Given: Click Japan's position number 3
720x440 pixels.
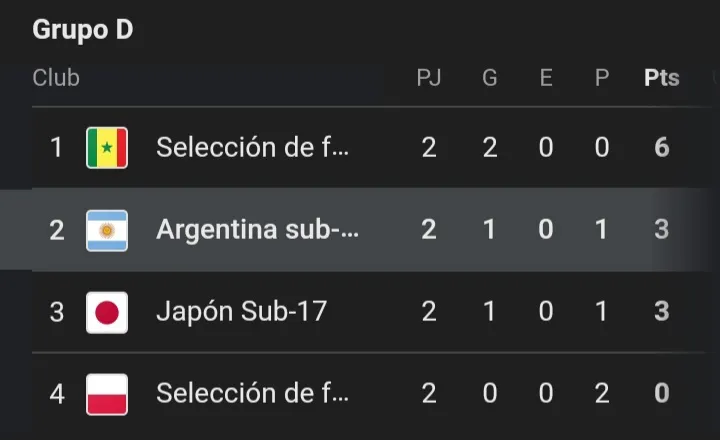Looking at the screenshot, I should (x=57, y=312).
